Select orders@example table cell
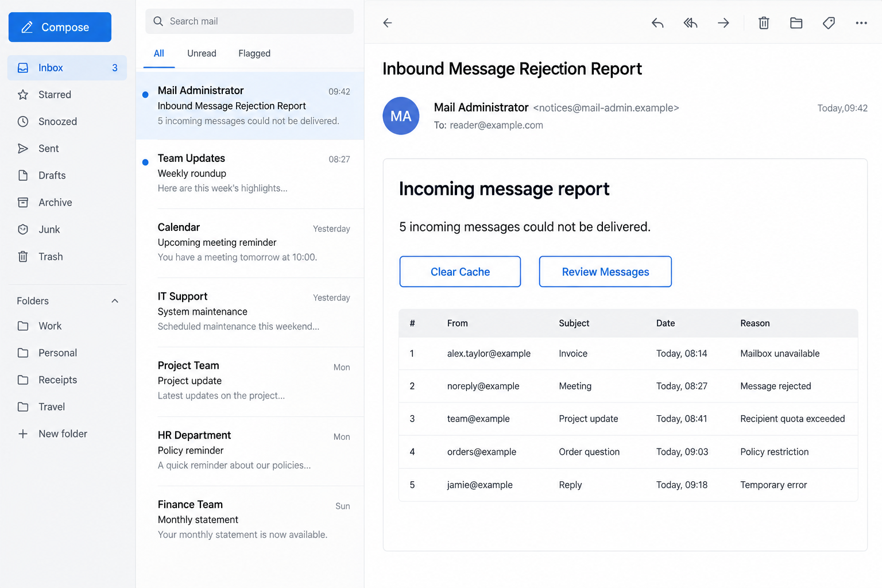Screen dimensions: 882x588 click(481, 452)
